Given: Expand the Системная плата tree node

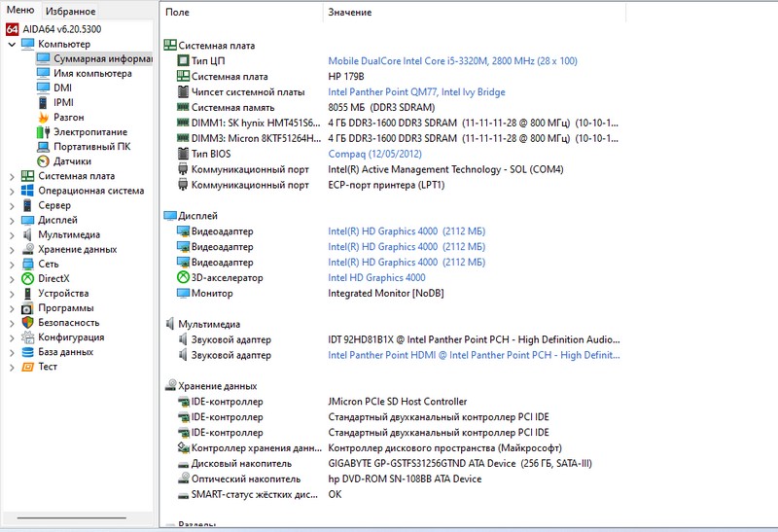Looking at the screenshot, I should (x=12, y=176).
